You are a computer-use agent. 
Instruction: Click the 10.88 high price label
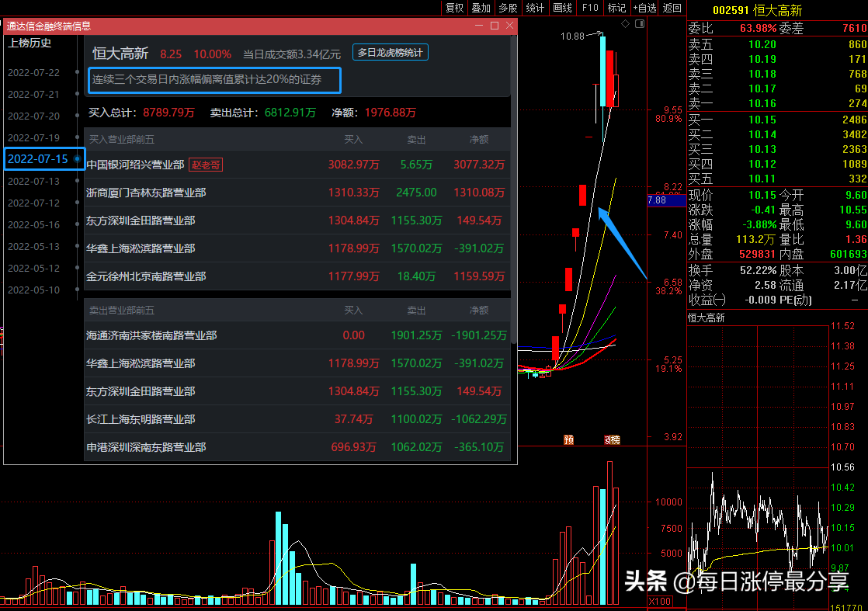572,36
